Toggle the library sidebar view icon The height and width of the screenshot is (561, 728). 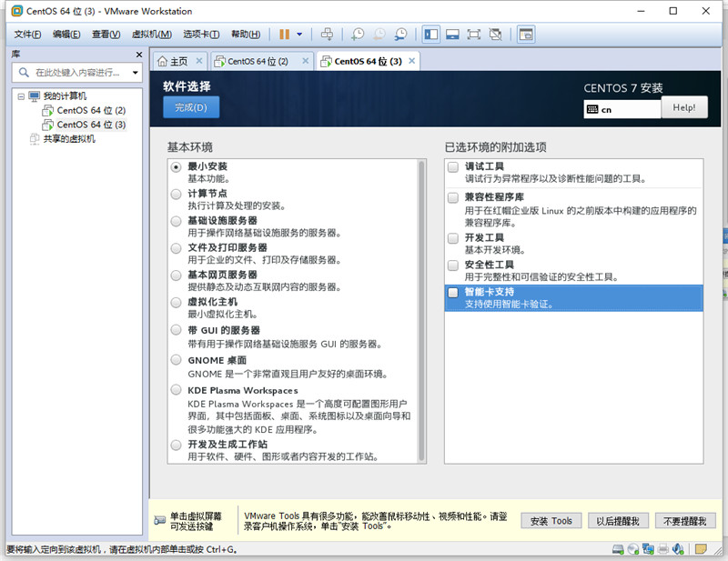click(430, 34)
